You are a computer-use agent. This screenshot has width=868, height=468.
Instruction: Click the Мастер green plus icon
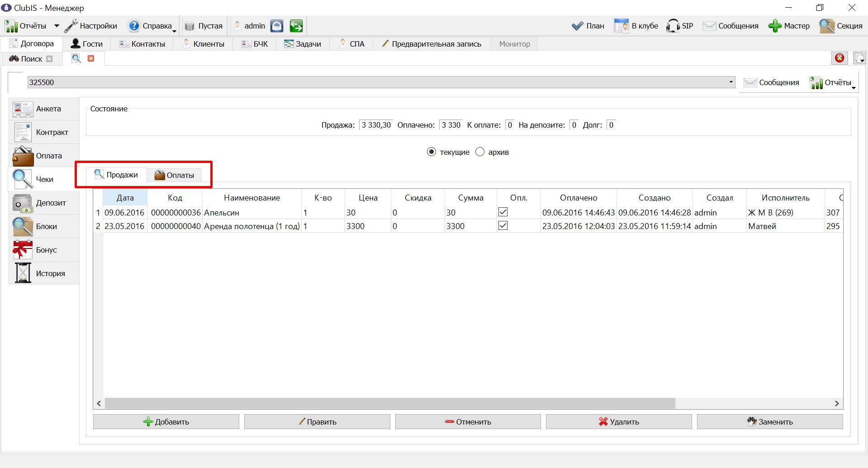click(775, 26)
